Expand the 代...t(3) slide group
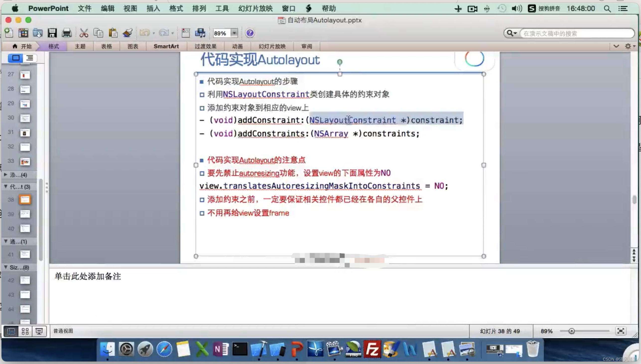This screenshot has width=641, height=364. click(x=6, y=186)
